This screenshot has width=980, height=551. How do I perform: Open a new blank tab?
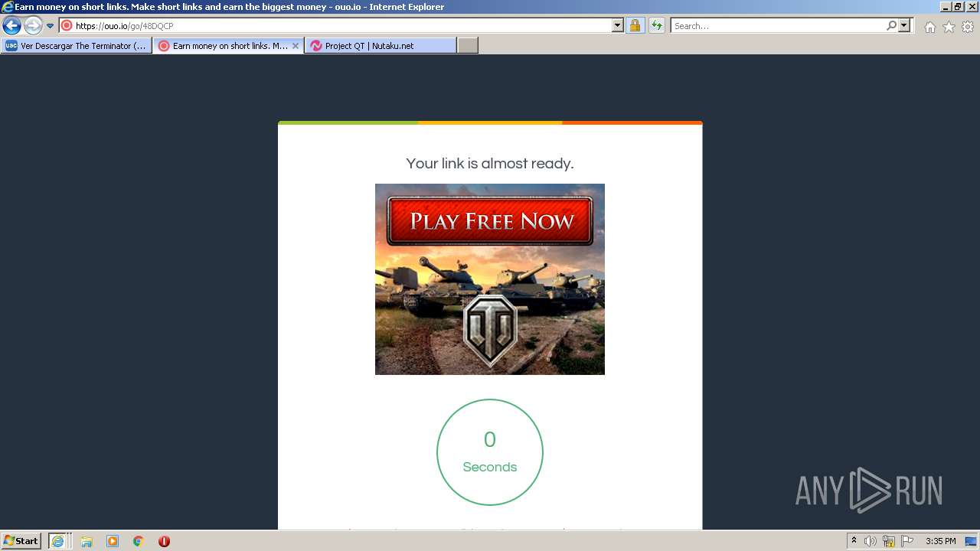pyautogui.click(x=468, y=46)
